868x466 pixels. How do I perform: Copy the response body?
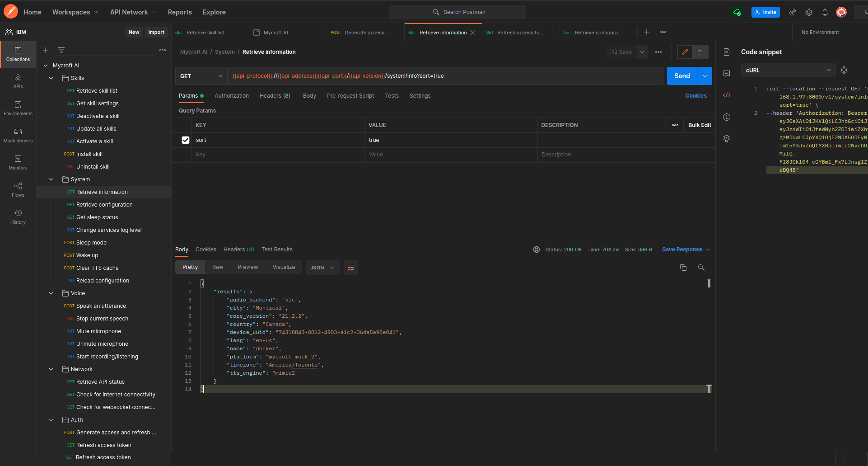(683, 268)
